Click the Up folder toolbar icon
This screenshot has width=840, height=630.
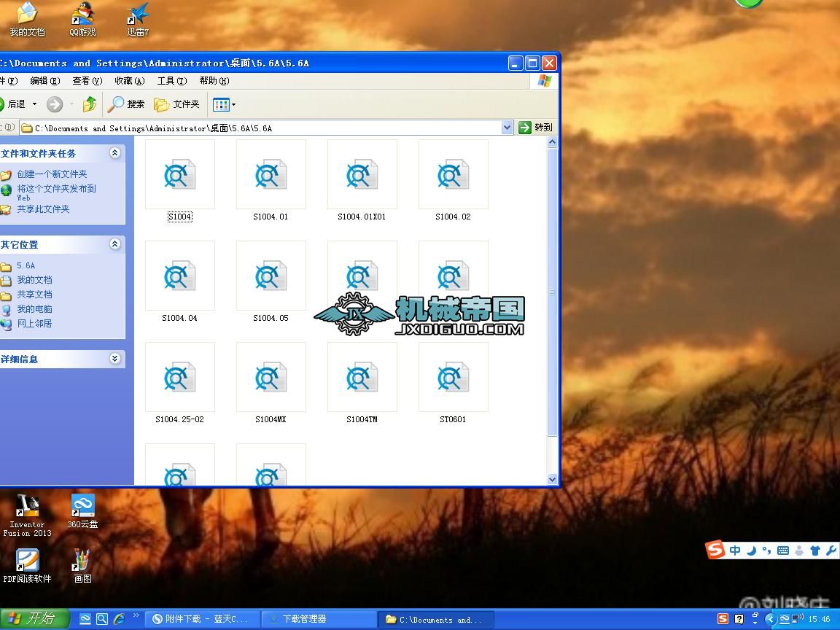90,104
